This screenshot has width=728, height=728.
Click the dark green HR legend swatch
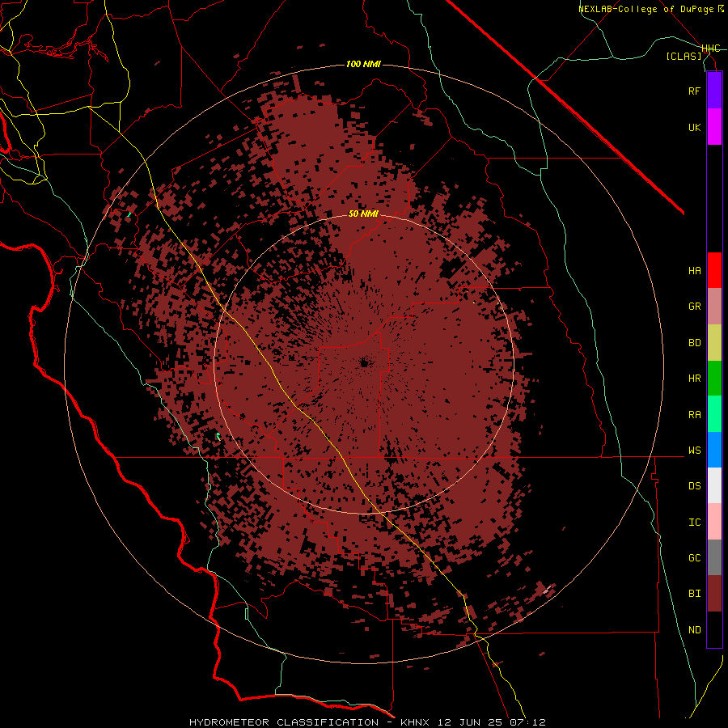[x=714, y=378]
